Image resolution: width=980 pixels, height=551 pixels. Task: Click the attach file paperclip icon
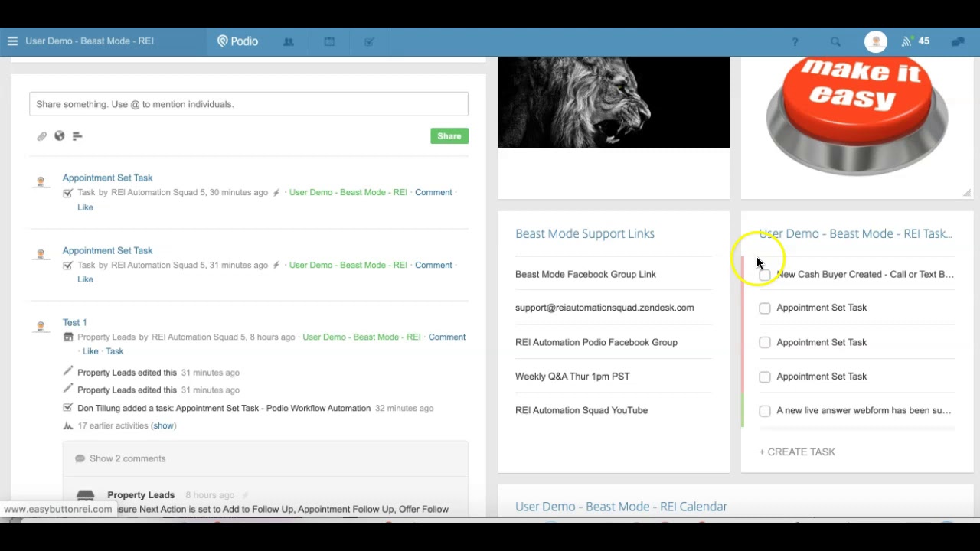click(42, 136)
